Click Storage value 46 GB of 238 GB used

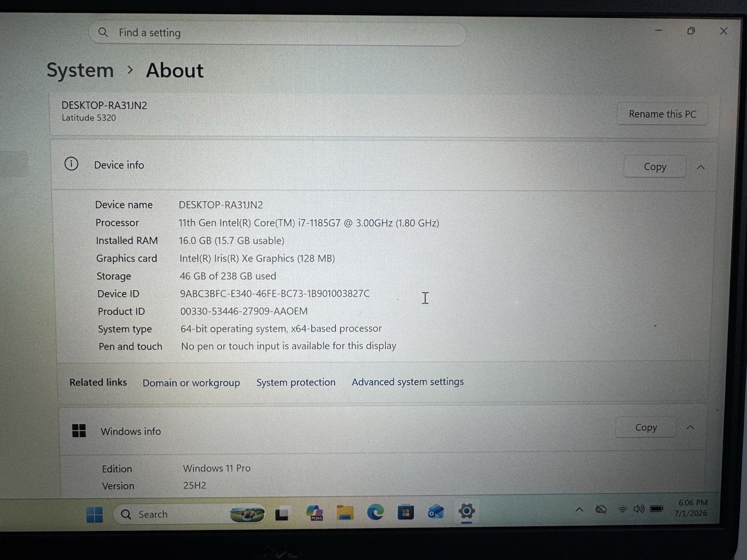[228, 276]
